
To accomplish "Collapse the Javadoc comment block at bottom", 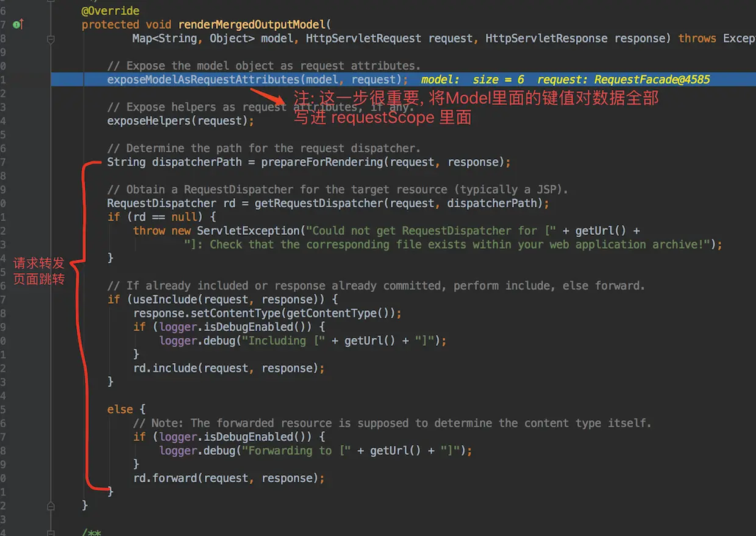I will 51,532.
